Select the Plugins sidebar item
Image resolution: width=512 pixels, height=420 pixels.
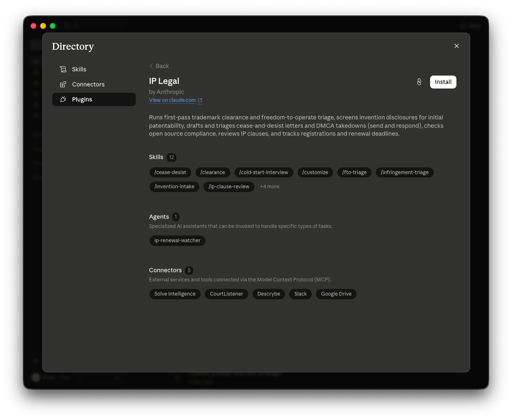tap(94, 99)
